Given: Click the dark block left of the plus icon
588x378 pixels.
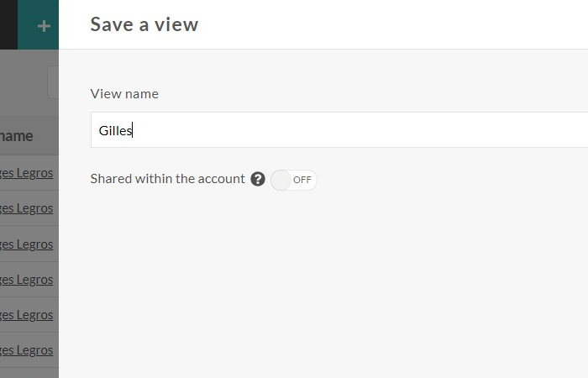Looking at the screenshot, I should 8,24.
